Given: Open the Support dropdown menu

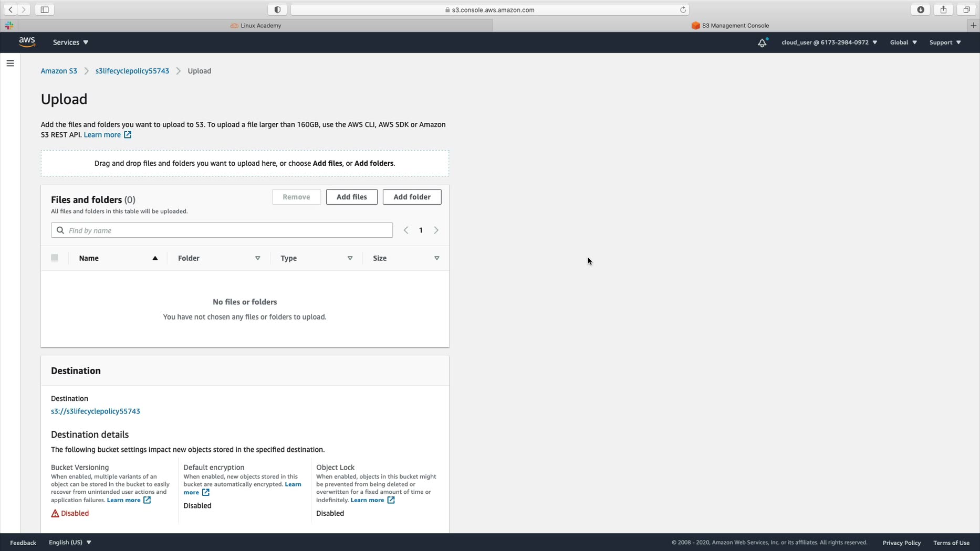Looking at the screenshot, I should [945, 43].
